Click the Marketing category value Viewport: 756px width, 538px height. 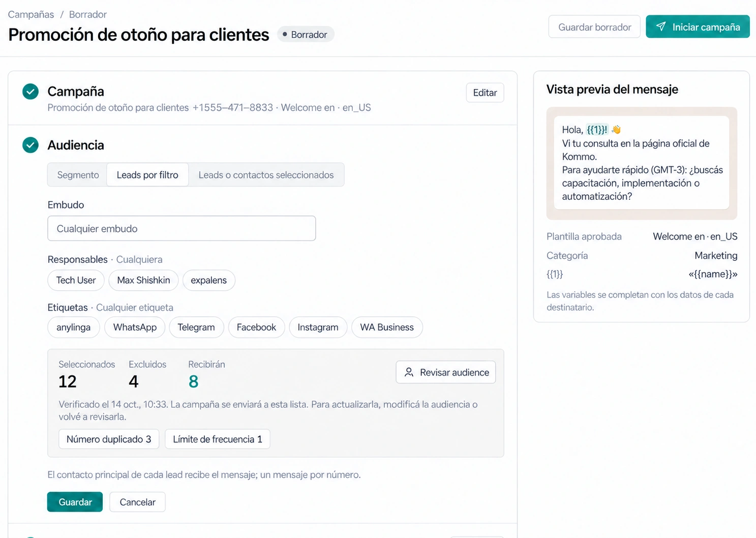pyautogui.click(x=716, y=255)
